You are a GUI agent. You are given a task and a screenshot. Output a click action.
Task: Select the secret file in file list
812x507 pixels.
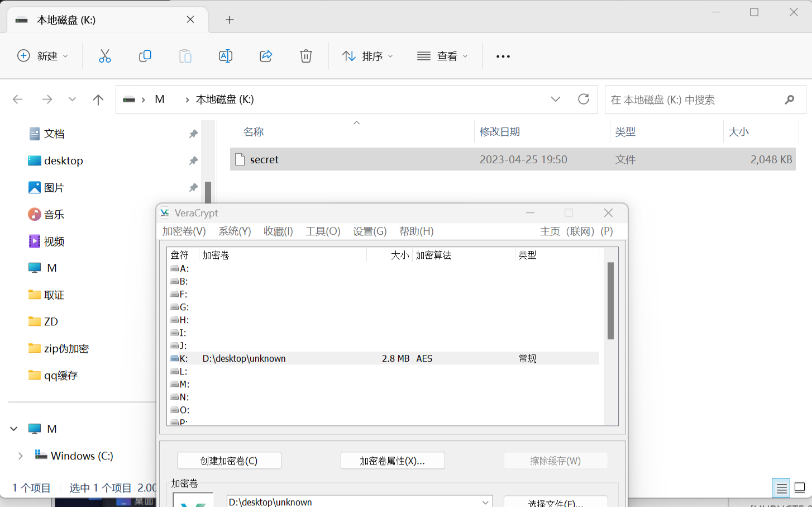pyautogui.click(x=513, y=159)
